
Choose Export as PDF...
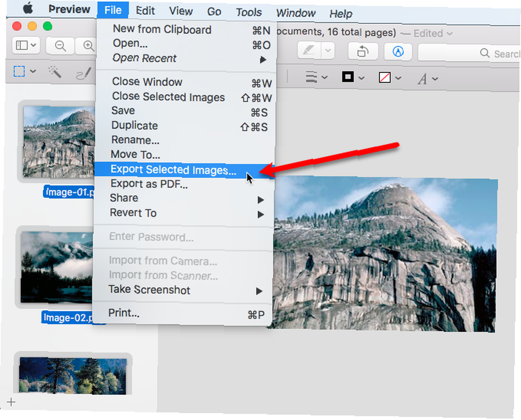click(x=184, y=184)
